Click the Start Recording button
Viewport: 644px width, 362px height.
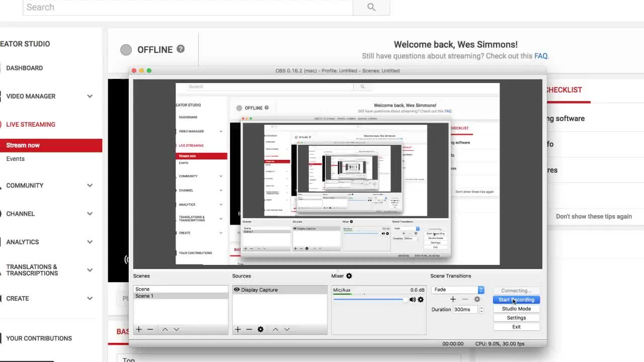(516, 300)
